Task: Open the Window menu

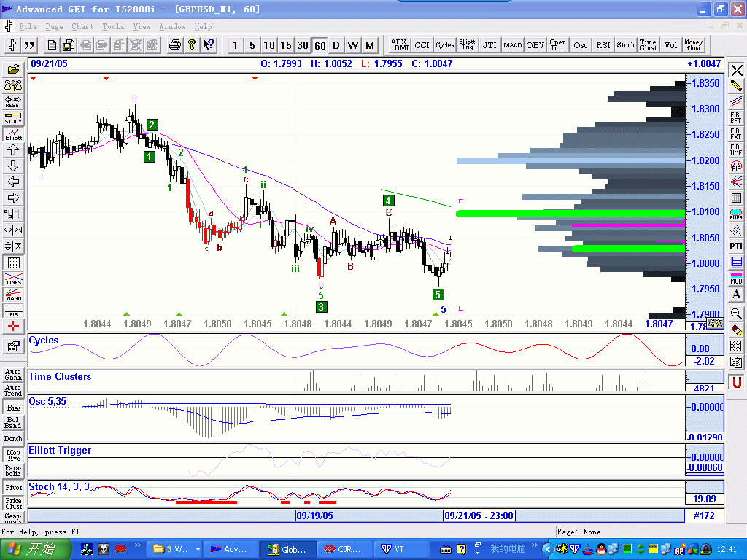Action: tap(172, 27)
